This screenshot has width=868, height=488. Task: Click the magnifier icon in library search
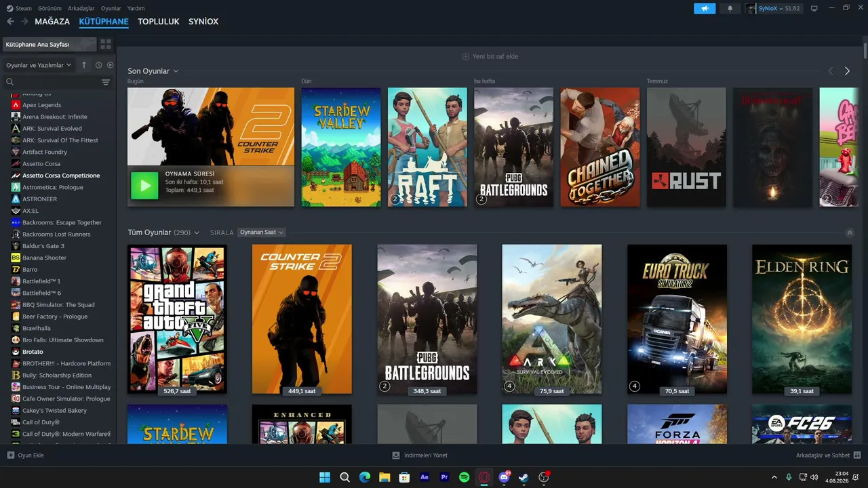coord(10,82)
